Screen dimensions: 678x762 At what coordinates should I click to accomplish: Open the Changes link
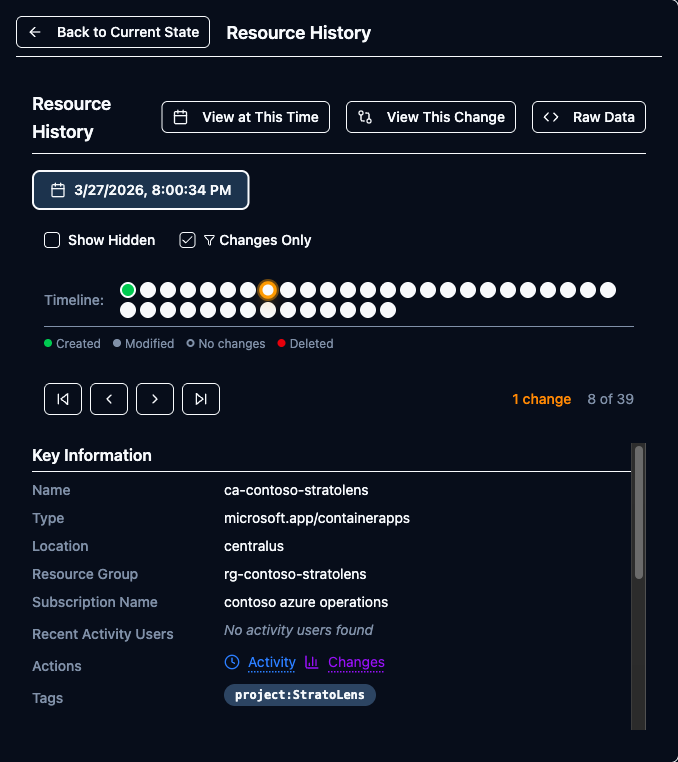356,662
